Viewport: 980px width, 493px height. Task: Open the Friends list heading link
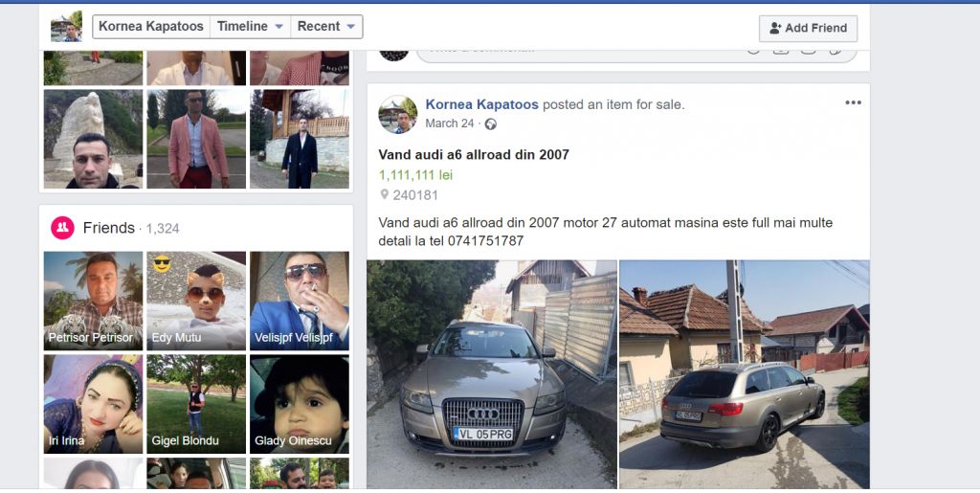point(109,228)
